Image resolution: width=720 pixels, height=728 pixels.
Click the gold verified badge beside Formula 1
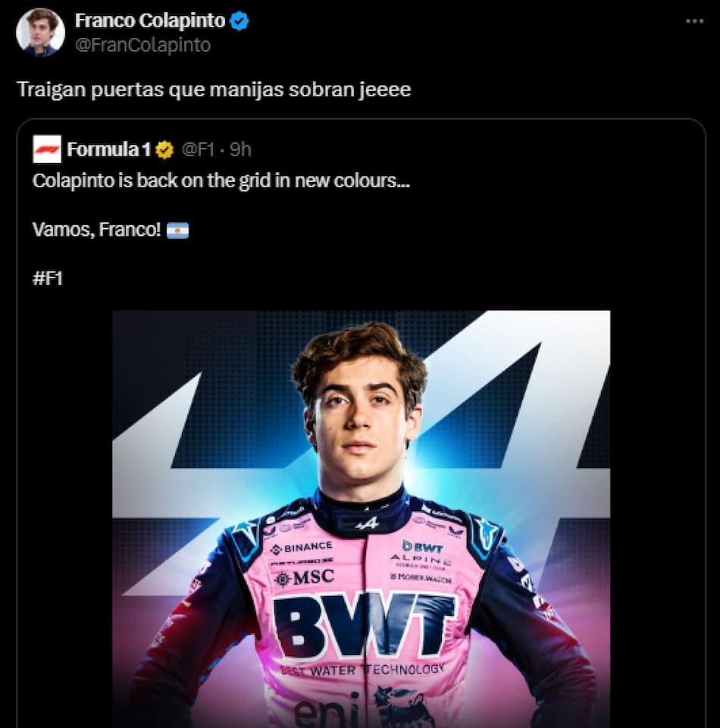[164, 150]
